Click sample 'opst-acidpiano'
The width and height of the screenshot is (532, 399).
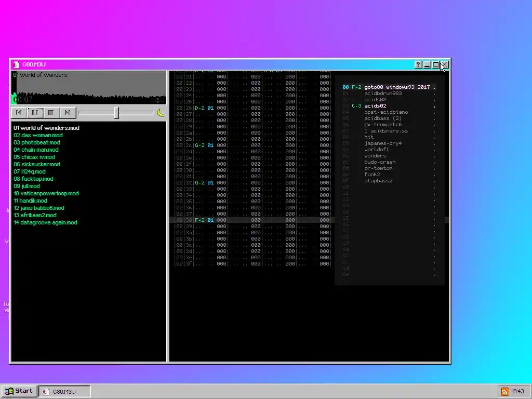pos(386,112)
